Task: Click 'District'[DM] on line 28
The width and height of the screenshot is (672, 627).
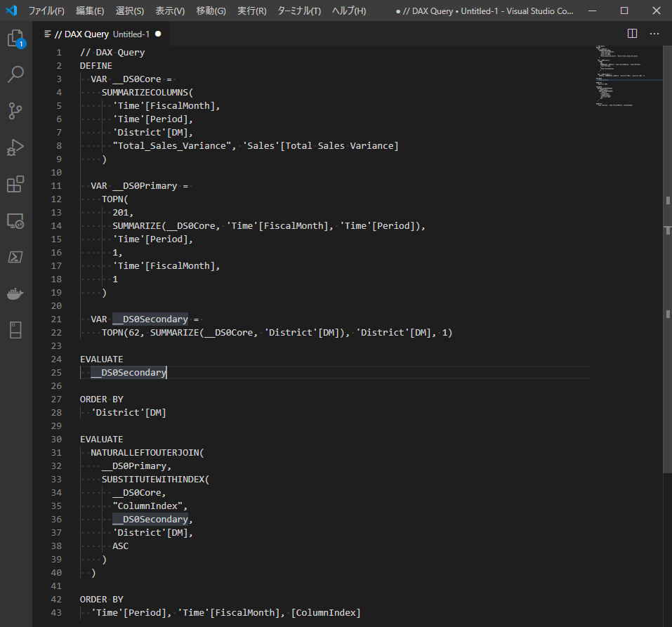Action: (129, 412)
